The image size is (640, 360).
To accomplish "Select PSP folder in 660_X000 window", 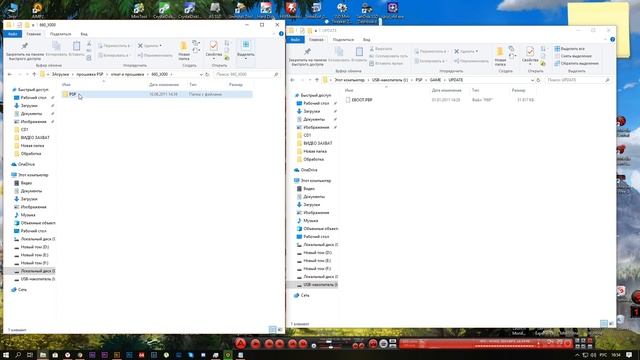I will [157, 94].
